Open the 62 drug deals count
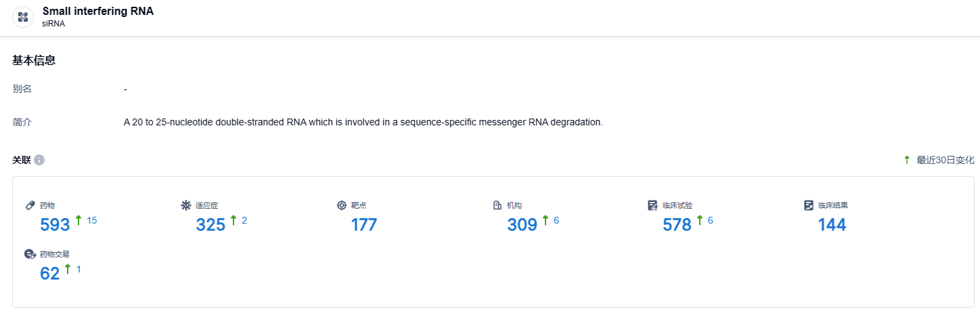 tap(50, 274)
